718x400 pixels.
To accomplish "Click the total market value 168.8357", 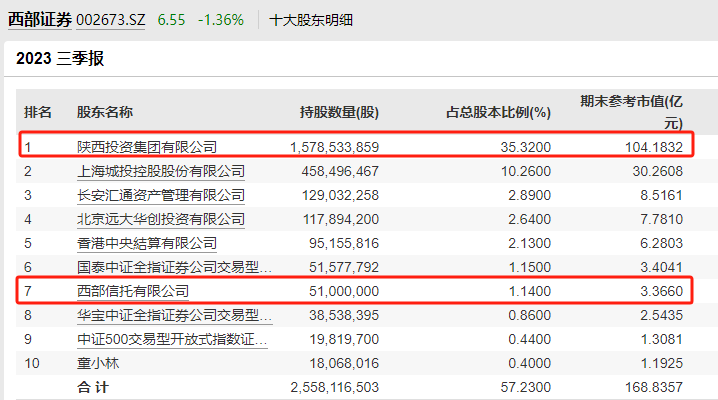I will [x=654, y=387].
